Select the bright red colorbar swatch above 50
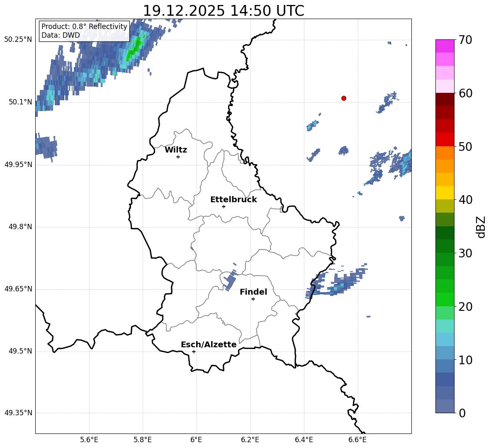Viewport: 491px width, 448px height. pyautogui.click(x=445, y=139)
